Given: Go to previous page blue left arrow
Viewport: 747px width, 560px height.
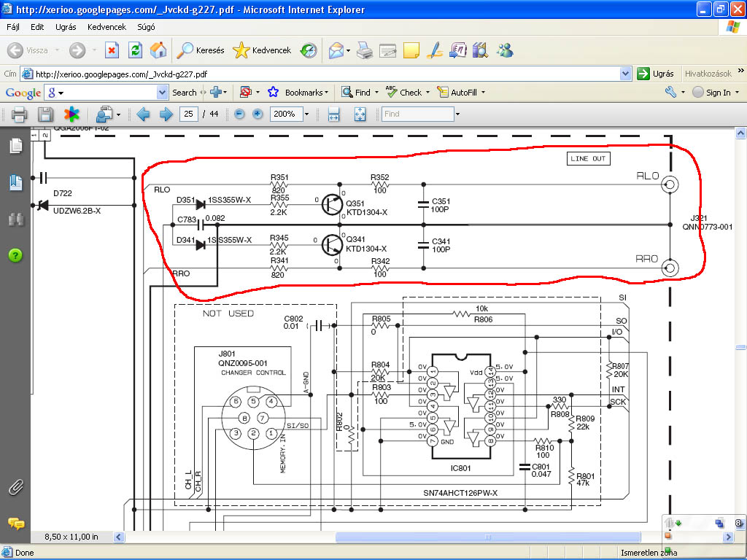Looking at the screenshot, I should click(143, 114).
